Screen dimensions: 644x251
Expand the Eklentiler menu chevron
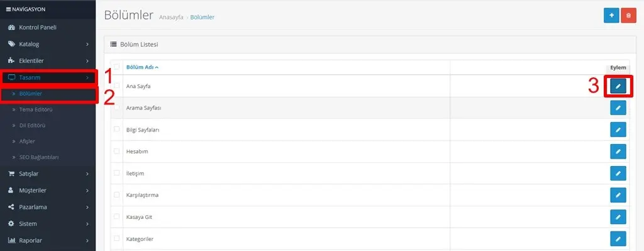point(87,61)
